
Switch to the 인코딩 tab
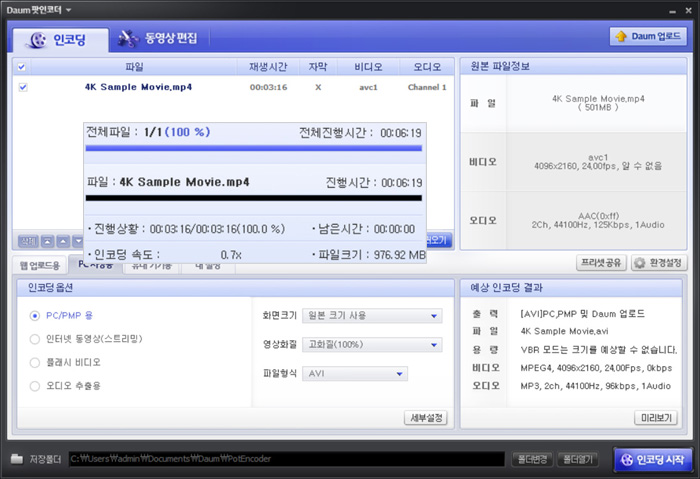point(60,40)
